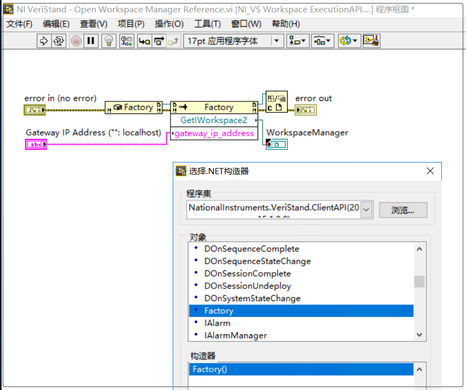Screen dimensions: 466x390
Task: Click the Run arrow button
Action: tap(44, 41)
